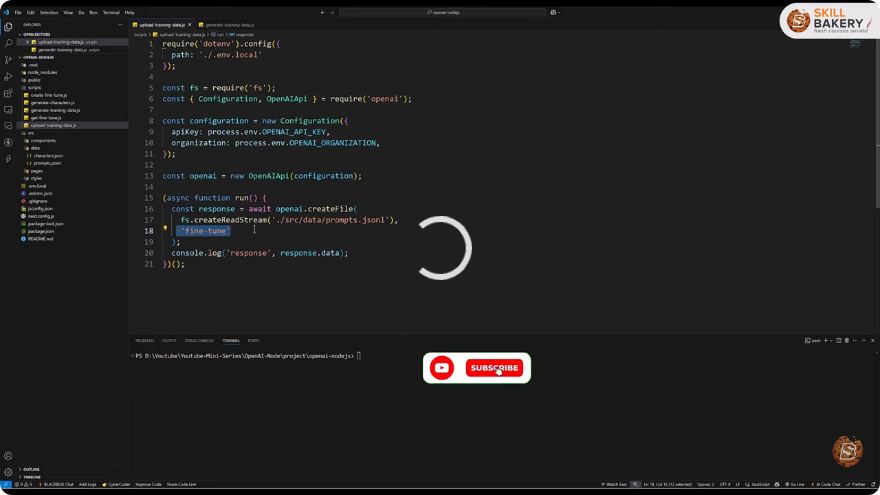Image resolution: width=880 pixels, height=495 pixels.
Task: Open Remote Explorer in activity bar
Action: (x=8, y=109)
